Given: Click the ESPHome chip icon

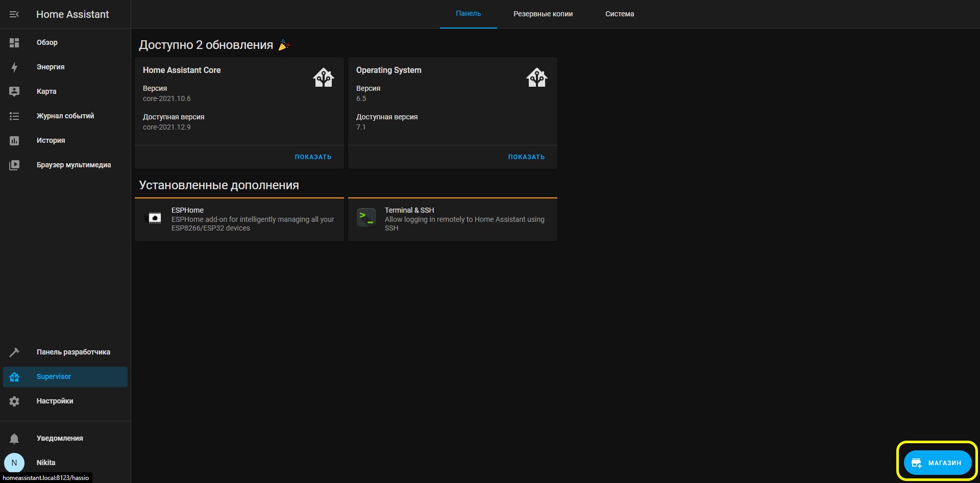Looking at the screenshot, I should 155,218.
